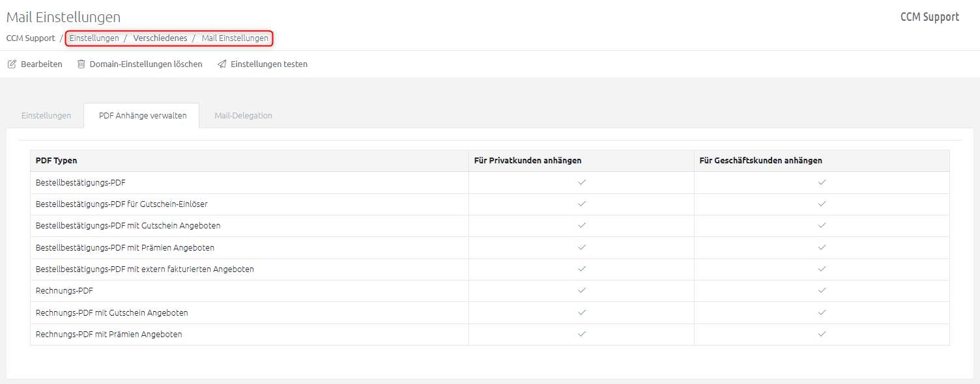980x384 pixels.
Task: Open the Mail-Delegation tab
Action: click(x=244, y=116)
